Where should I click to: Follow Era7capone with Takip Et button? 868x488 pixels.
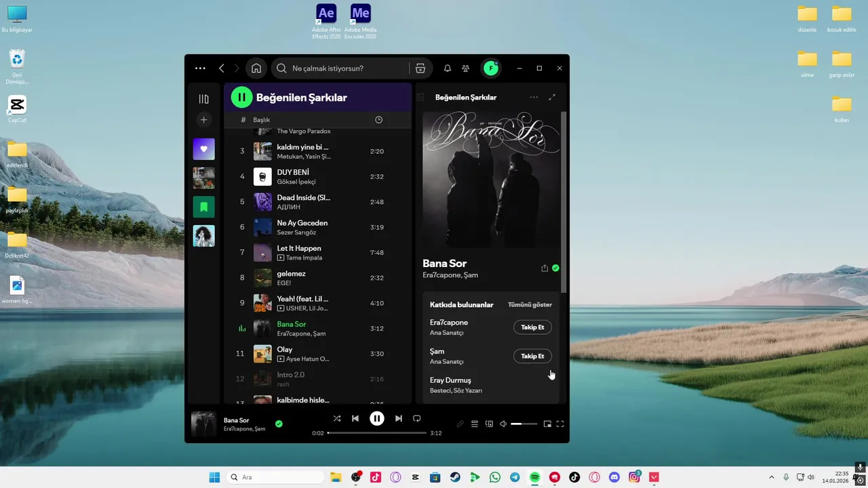pyautogui.click(x=532, y=327)
